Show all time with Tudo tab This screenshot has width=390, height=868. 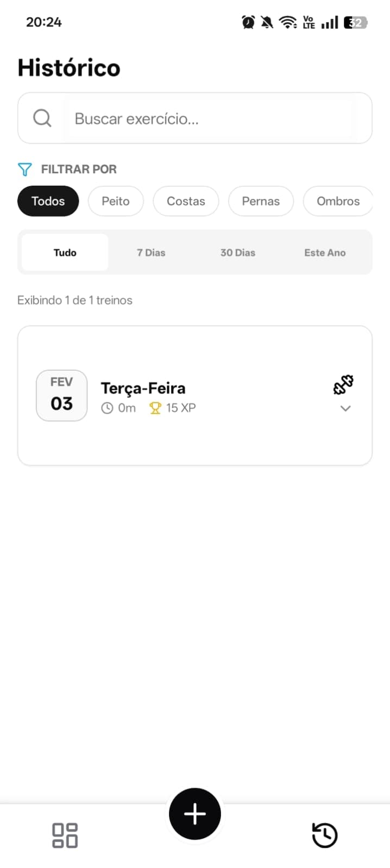click(x=65, y=252)
